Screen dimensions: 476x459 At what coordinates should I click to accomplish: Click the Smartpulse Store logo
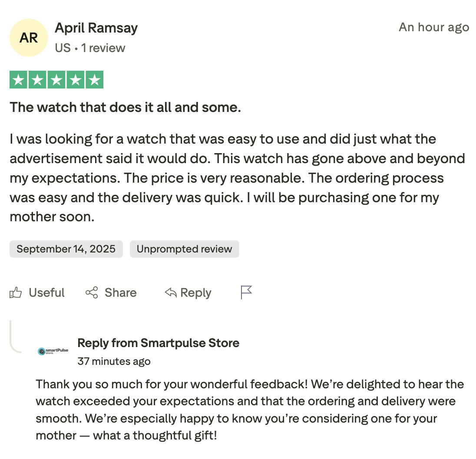tap(53, 351)
